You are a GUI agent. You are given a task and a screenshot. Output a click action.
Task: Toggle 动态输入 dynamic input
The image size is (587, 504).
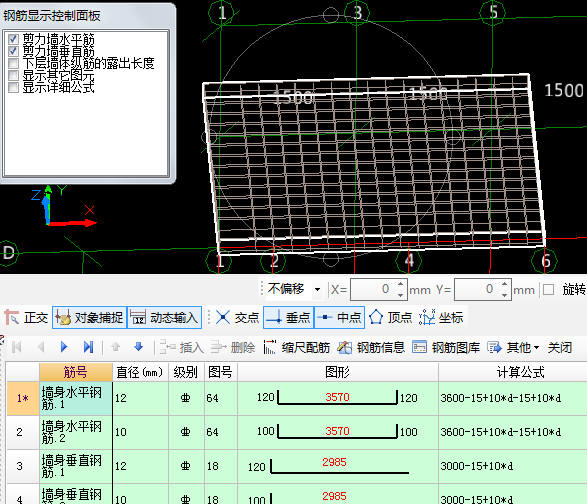[165, 318]
